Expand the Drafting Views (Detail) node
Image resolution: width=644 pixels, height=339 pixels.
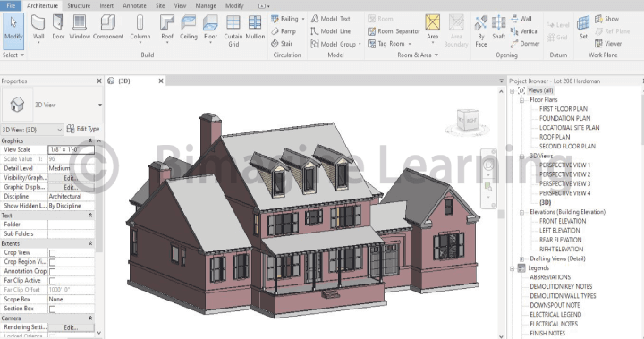click(521, 258)
